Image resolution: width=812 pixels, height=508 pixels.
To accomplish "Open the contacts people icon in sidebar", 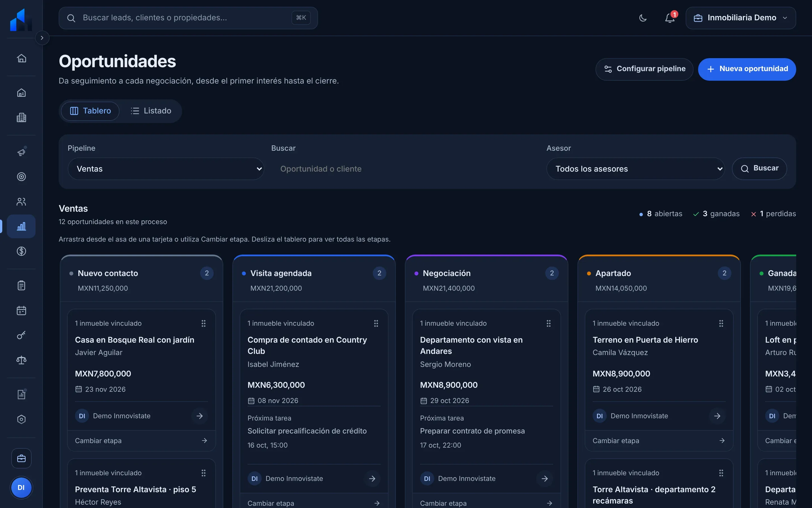I will pos(21,202).
